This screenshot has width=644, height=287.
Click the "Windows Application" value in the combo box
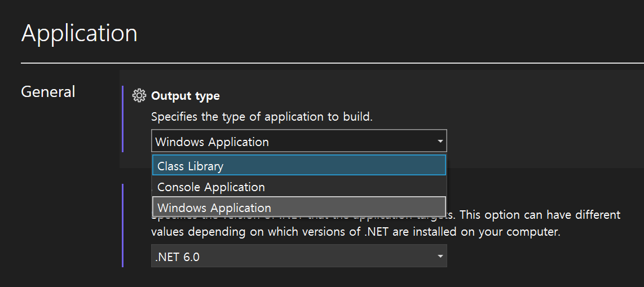coord(212,142)
